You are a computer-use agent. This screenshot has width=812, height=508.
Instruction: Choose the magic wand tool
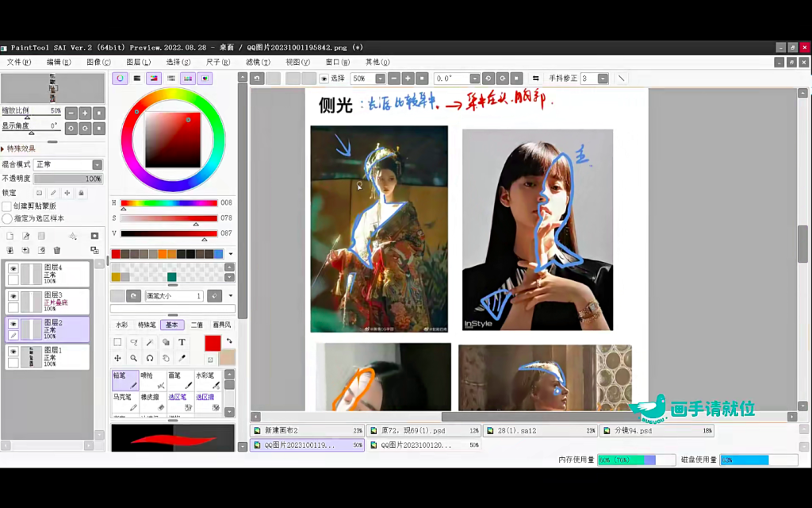pos(149,343)
